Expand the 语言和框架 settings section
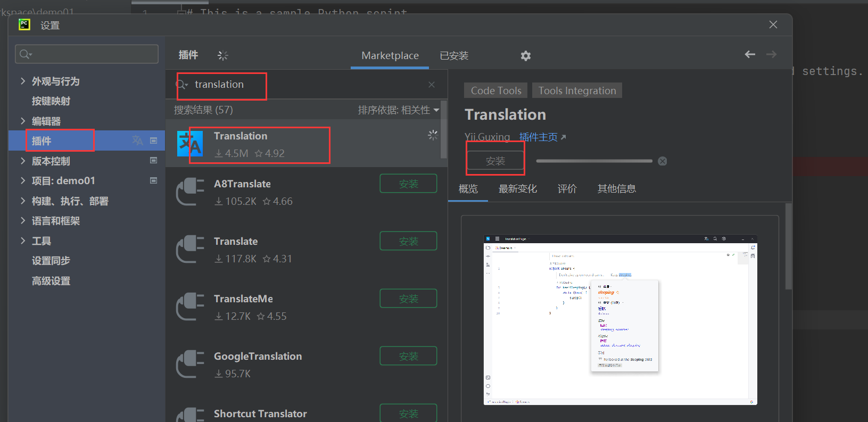This screenshot has height=422, width=868. (23, 221)
